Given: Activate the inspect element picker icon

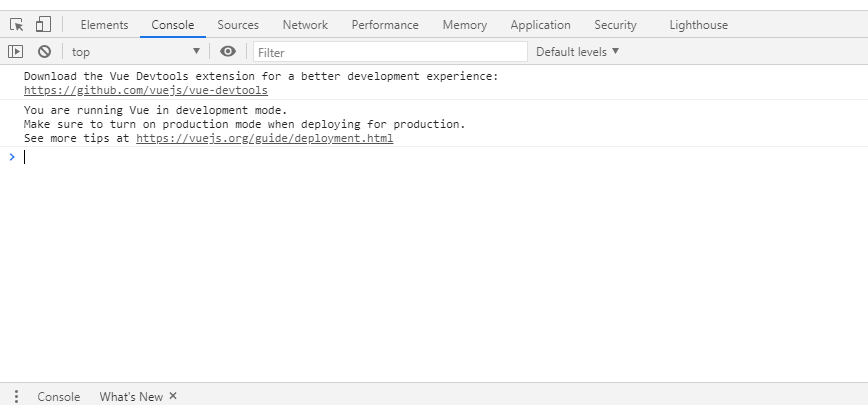Looking at the screenshot, I should 17,25.
